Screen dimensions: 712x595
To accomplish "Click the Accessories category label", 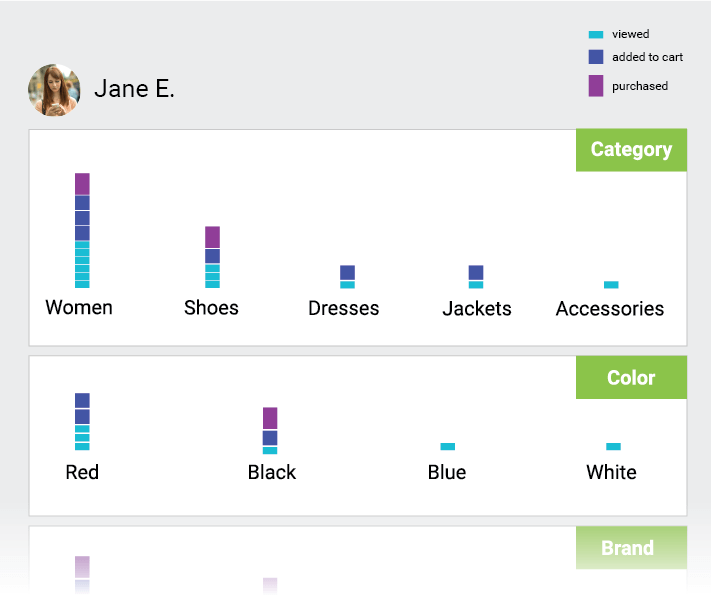I will 610,308.
